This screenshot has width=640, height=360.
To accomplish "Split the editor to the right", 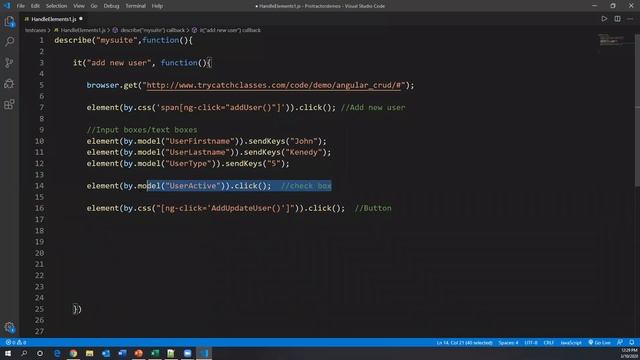I will tap(617, 19).
